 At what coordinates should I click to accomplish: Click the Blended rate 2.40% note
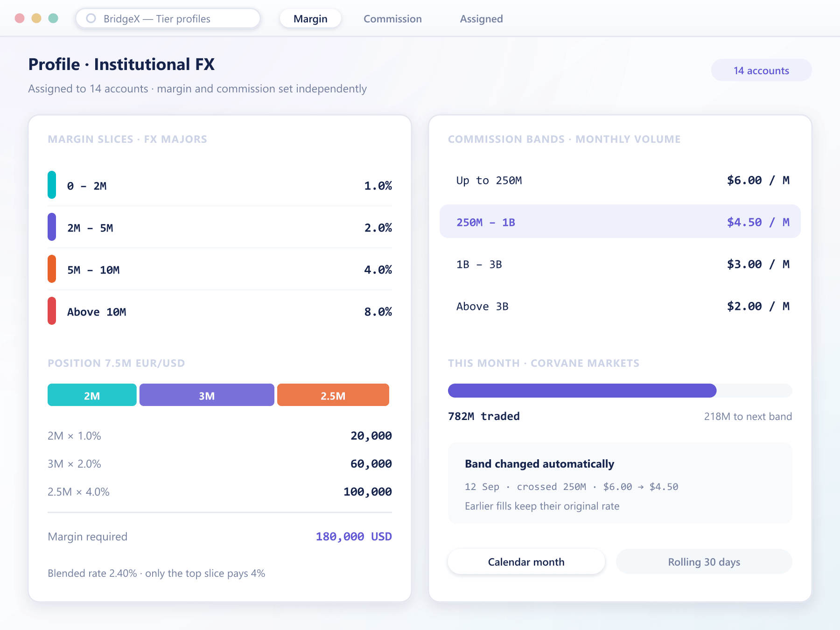click(156, 573)
